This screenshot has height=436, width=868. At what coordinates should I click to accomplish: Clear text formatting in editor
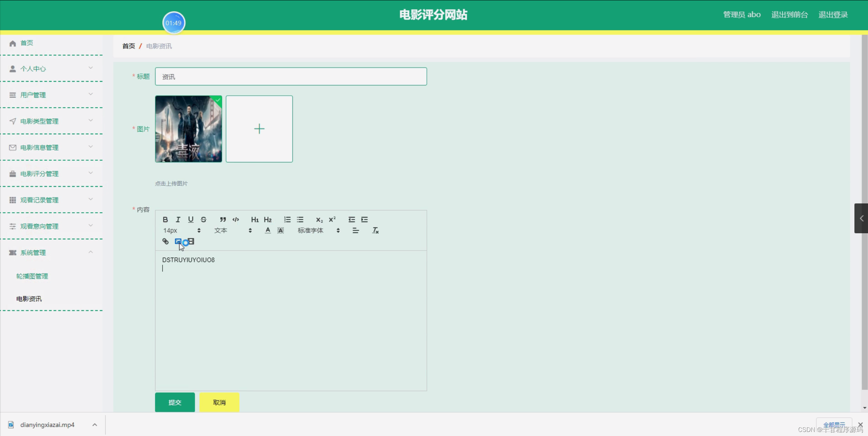pyautogui.click(x=375, y=231)
